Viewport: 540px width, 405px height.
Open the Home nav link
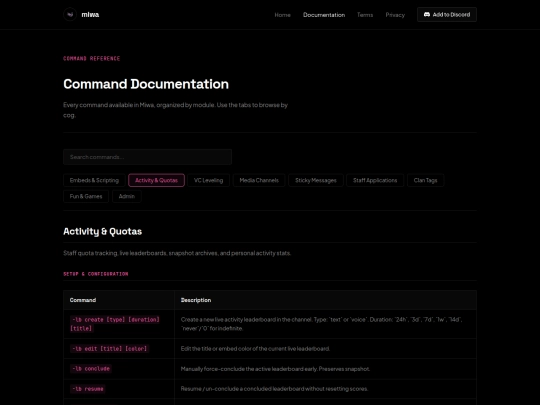click(282, 15)
